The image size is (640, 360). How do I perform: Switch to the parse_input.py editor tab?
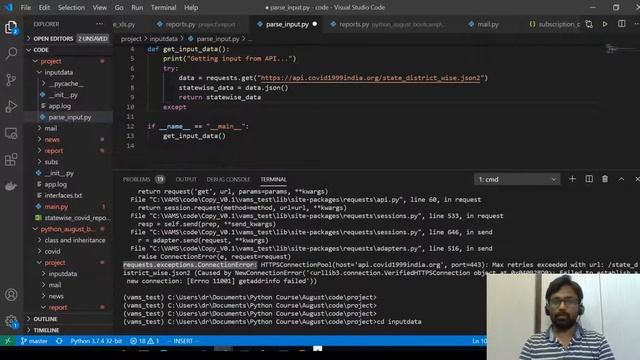tap(287, 24)
